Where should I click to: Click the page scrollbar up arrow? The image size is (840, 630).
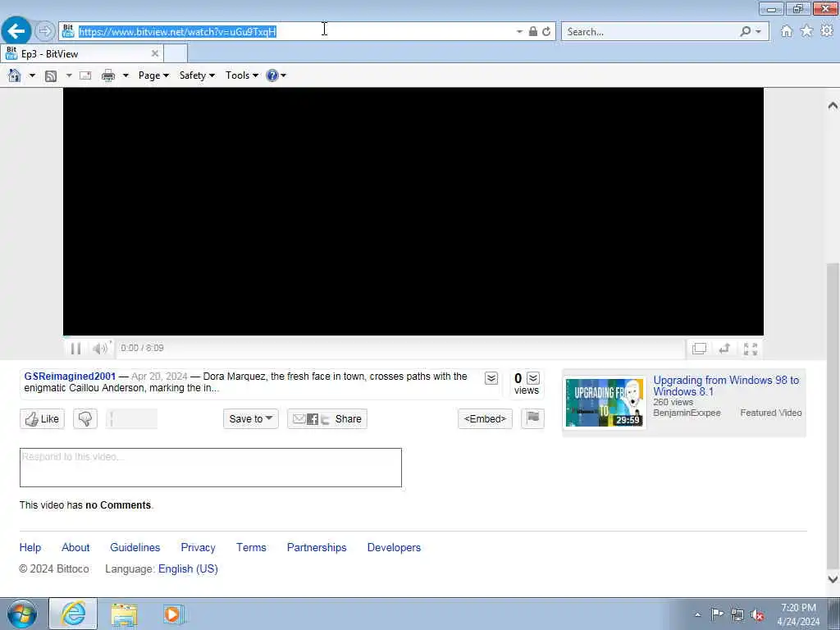833,106
